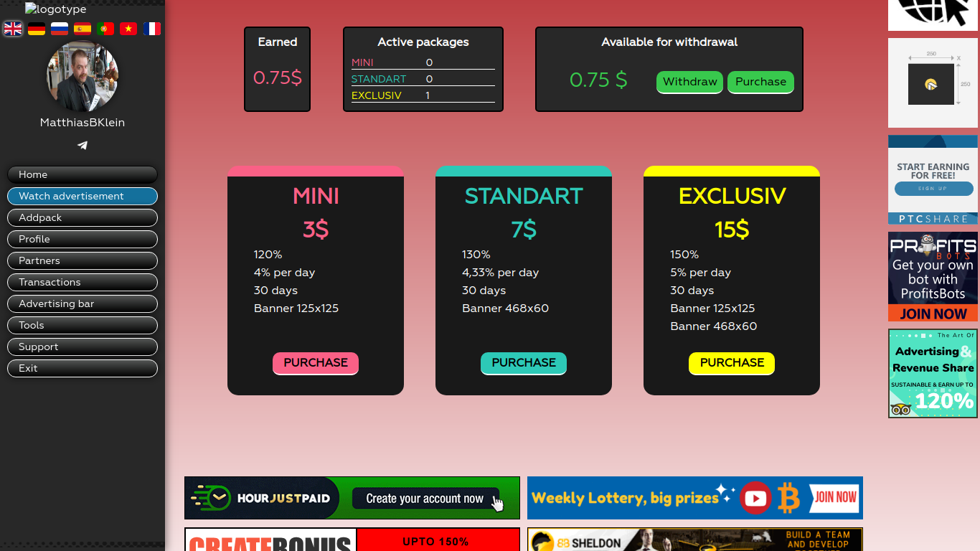The width and height of the screenshot is (980, 551).
Task: Pick the Portuguese flag language icon
Action: (105, 29)
